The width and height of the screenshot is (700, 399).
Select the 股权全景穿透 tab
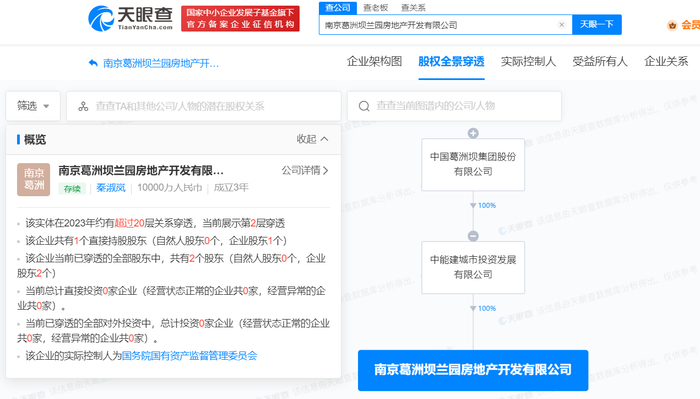[x=451, y=62]
